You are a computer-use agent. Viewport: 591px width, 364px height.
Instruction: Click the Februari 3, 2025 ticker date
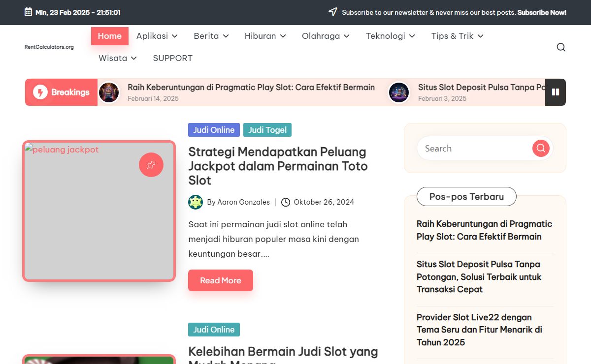click(442, 98)
